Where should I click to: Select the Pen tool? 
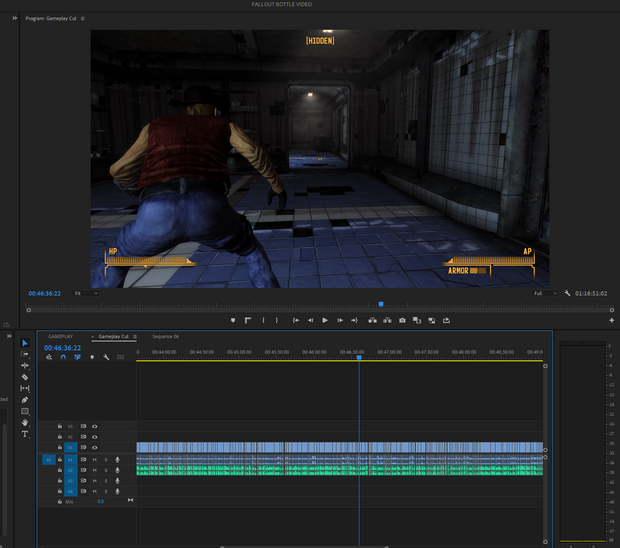click(x=25, y=400)
